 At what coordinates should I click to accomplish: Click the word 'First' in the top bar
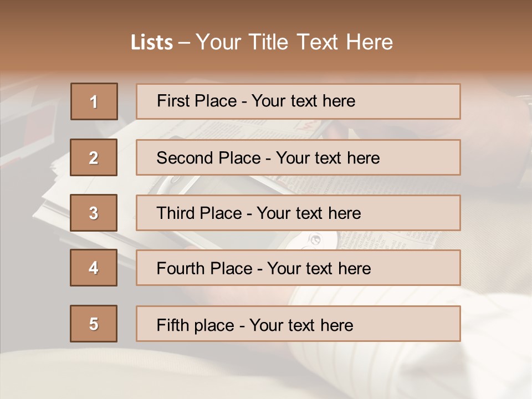tap(172, 101)
